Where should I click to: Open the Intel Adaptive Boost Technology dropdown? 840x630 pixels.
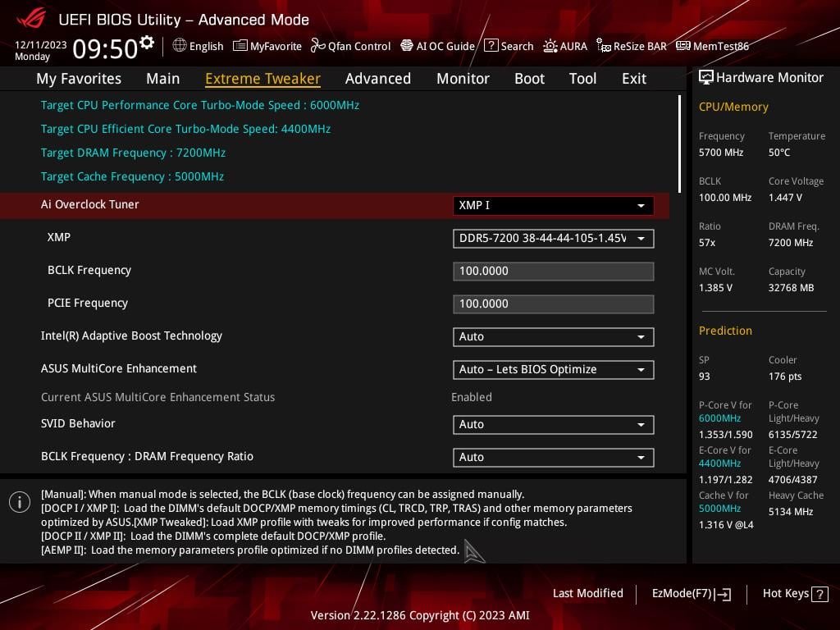pyautogui.click(x=553, y=336)
